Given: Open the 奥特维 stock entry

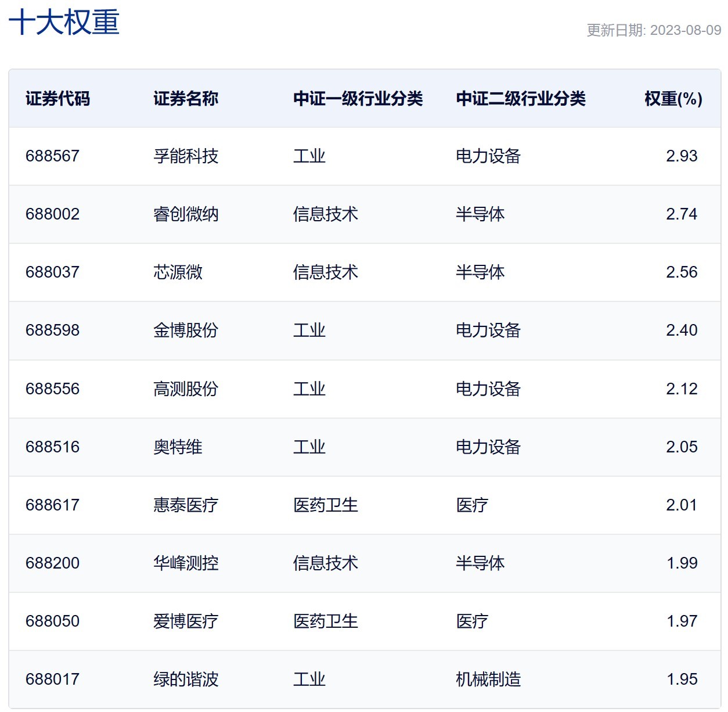Looking at the screenshot, I should (x=177, y=447).
